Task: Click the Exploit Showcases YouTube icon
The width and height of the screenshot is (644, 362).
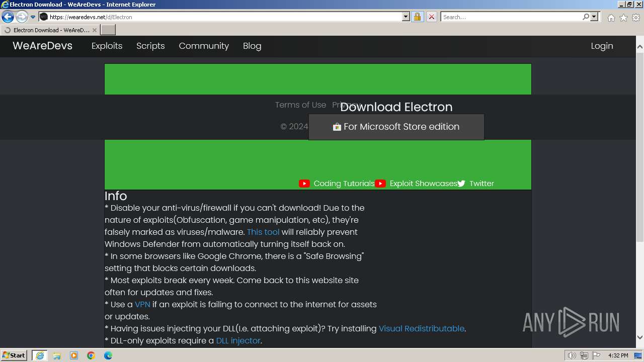Action: (380, 184)
